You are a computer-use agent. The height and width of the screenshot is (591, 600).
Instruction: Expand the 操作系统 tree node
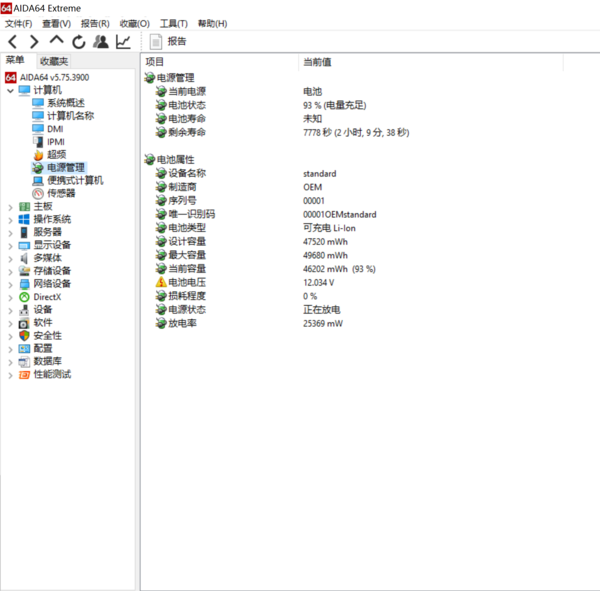pyautogui.click(x=11, y=220)
